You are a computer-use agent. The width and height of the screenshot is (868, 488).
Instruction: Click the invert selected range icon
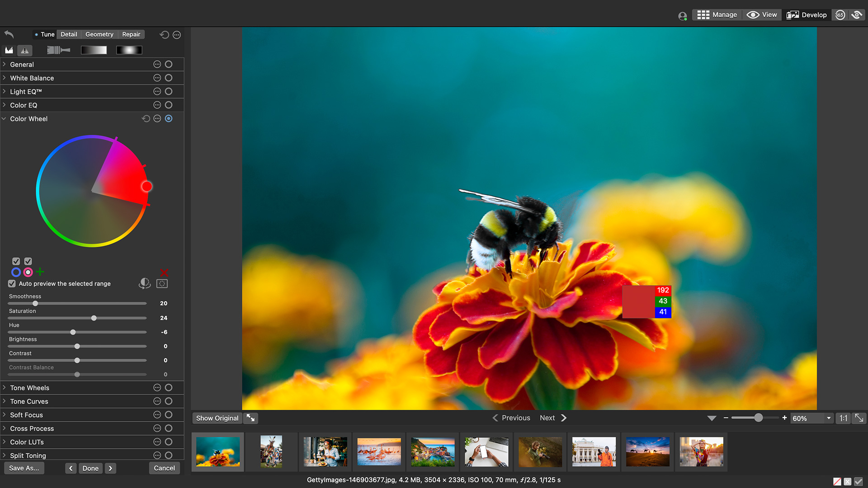pyautogui.click(x=145, y=283)
